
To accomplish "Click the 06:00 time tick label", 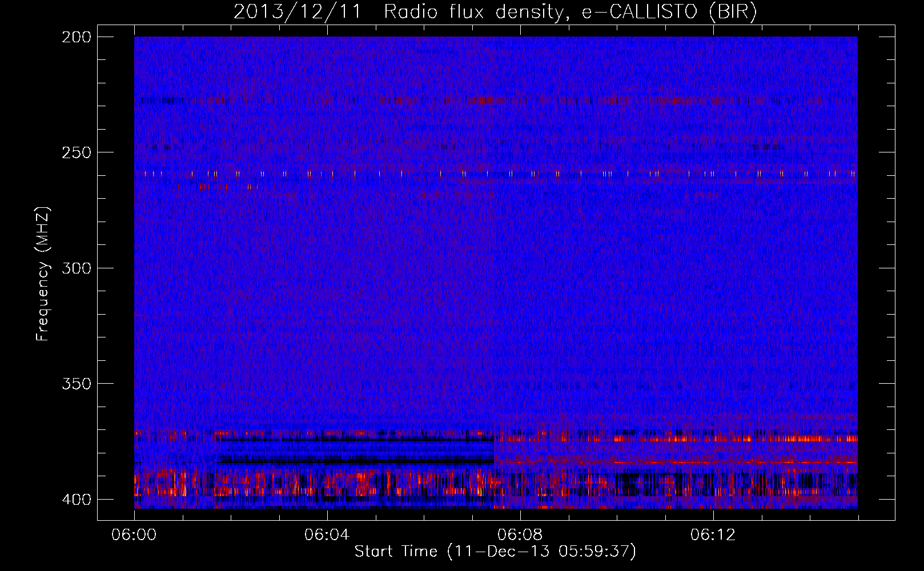I will [x=134, y=535].
